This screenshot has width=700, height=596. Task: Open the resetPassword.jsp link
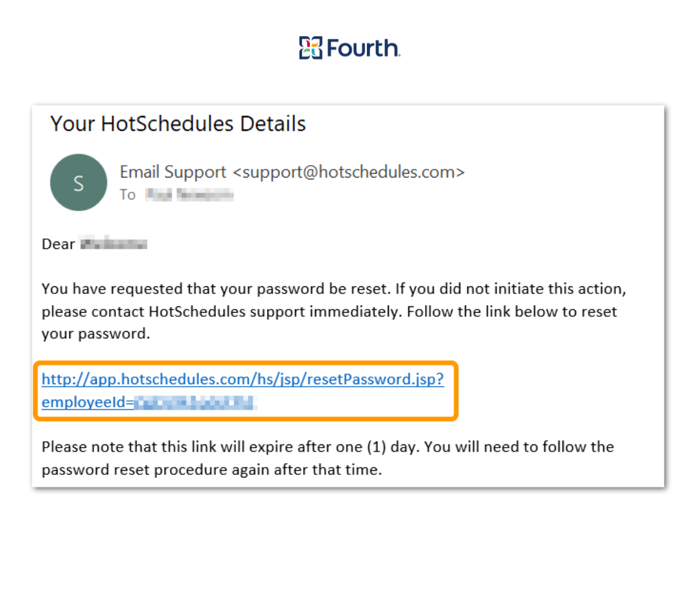(x=243, y=379)
